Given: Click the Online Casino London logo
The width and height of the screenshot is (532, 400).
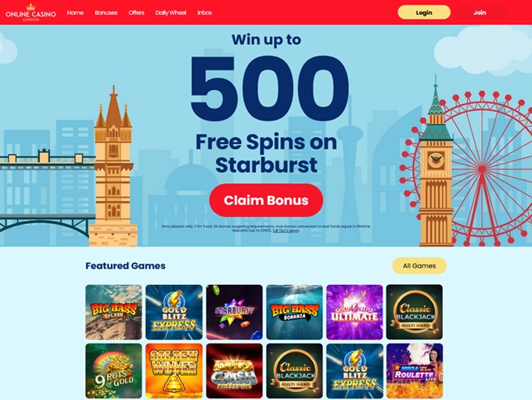Looking at the screenshot, I should (x=31, y=13).
